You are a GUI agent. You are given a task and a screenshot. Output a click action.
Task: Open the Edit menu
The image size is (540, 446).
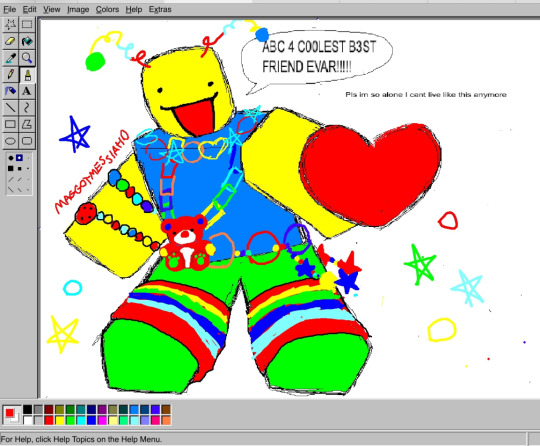29,10
